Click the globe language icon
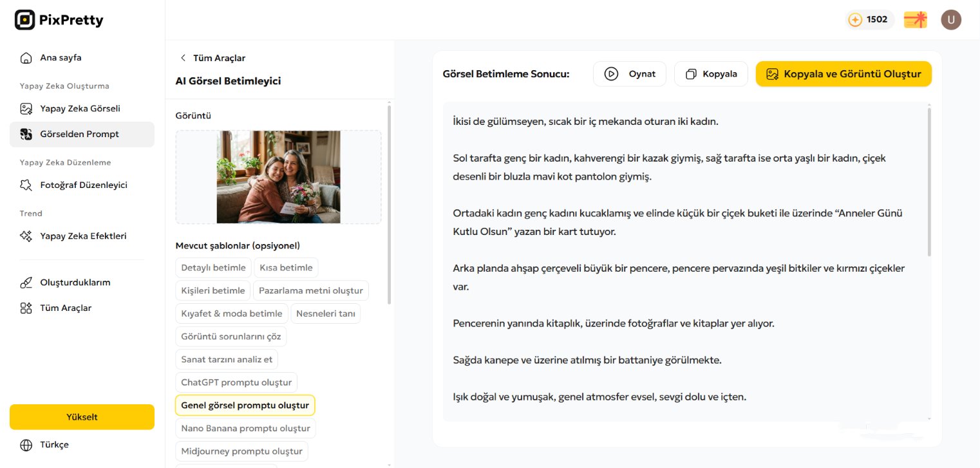980x468 pixels. pos(26,445)
